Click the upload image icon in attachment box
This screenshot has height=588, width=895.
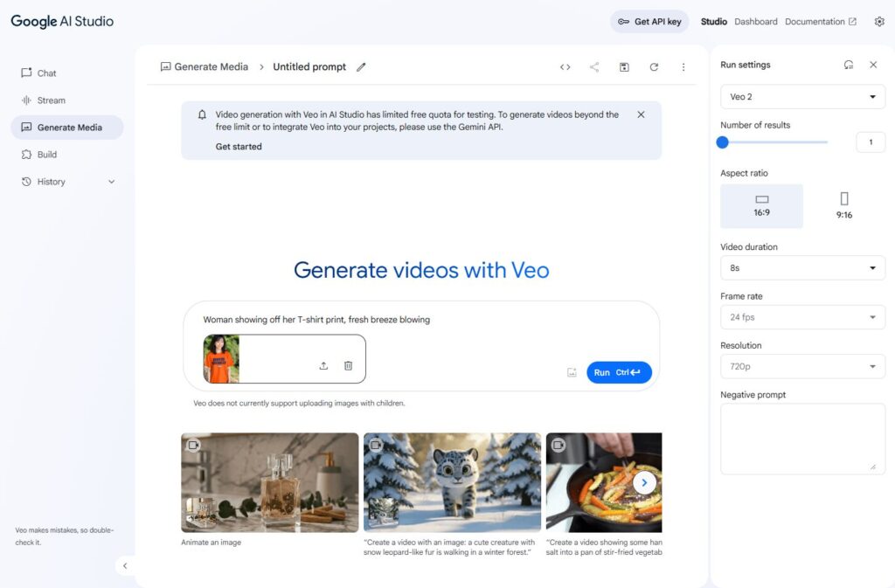[x=323, y=365]
